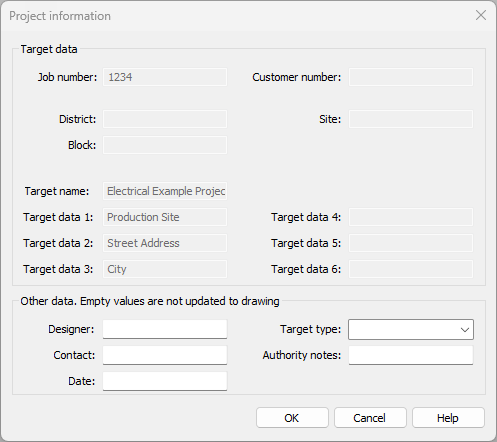Select the Authority notes field

pyautogui.click(x=411, y=355)
